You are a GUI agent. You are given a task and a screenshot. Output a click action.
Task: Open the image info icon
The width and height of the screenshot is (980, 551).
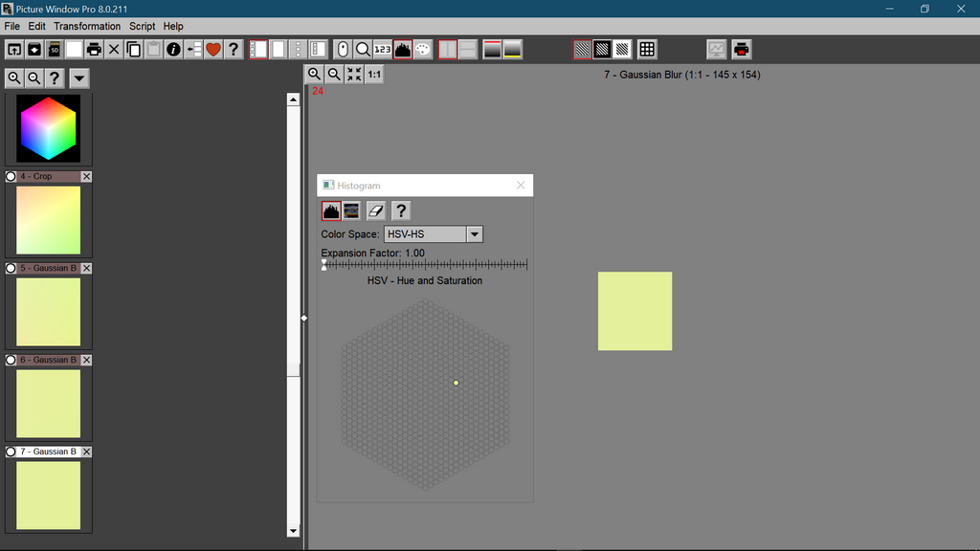173,49
